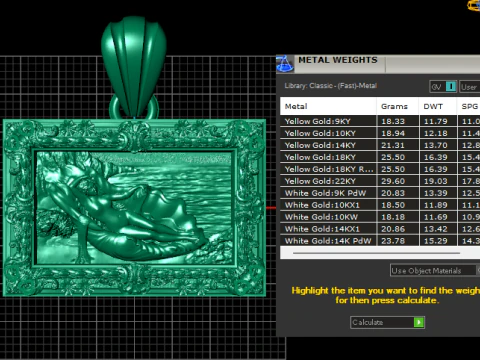
Task: Choose the Yellow Gold:9KY metal row
Action: click(x=380, y=121)
